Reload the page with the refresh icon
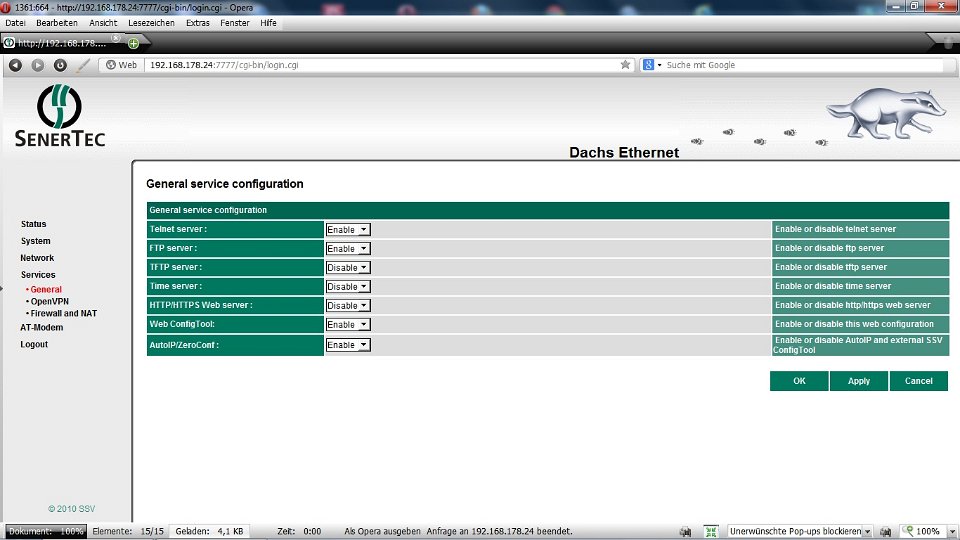This screenshot has width=960, height=540. 60,65
